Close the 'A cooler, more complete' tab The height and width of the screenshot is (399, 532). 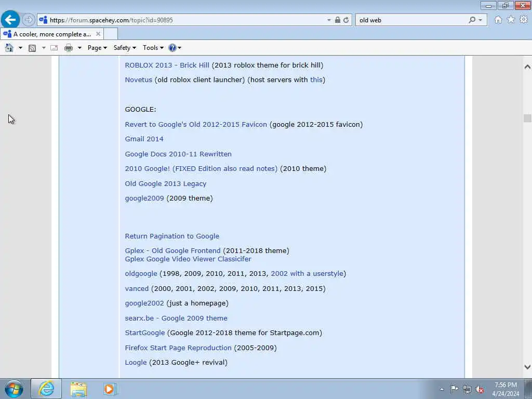pos(98,34)
